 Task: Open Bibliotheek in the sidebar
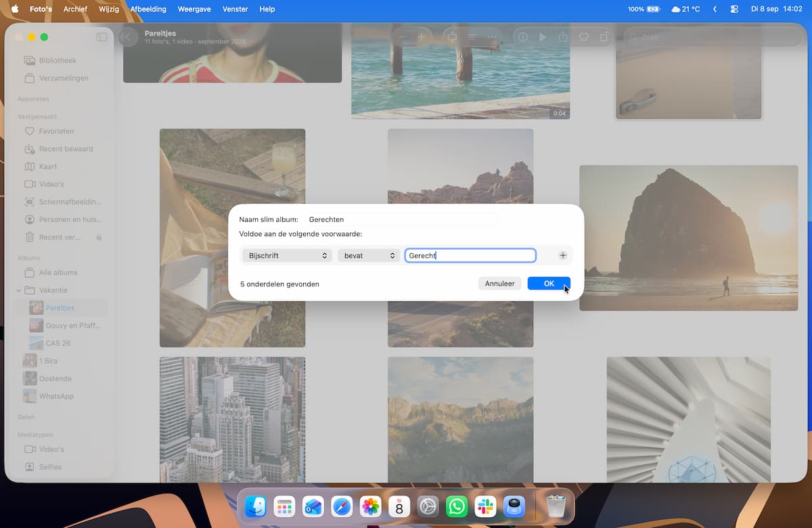coord(57,60)
